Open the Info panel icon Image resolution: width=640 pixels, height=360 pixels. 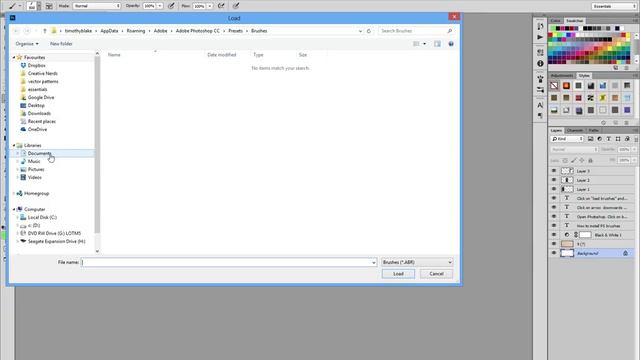click(540, 64)
